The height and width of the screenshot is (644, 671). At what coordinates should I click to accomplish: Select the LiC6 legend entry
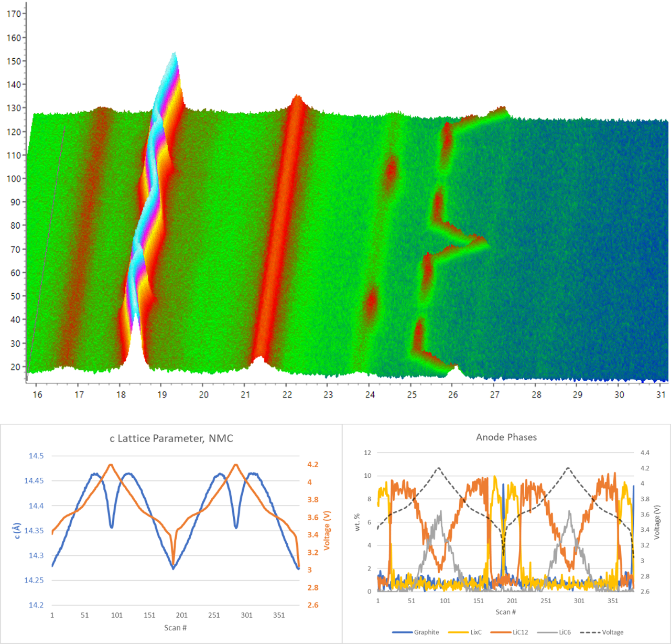(x=564, y=632)
